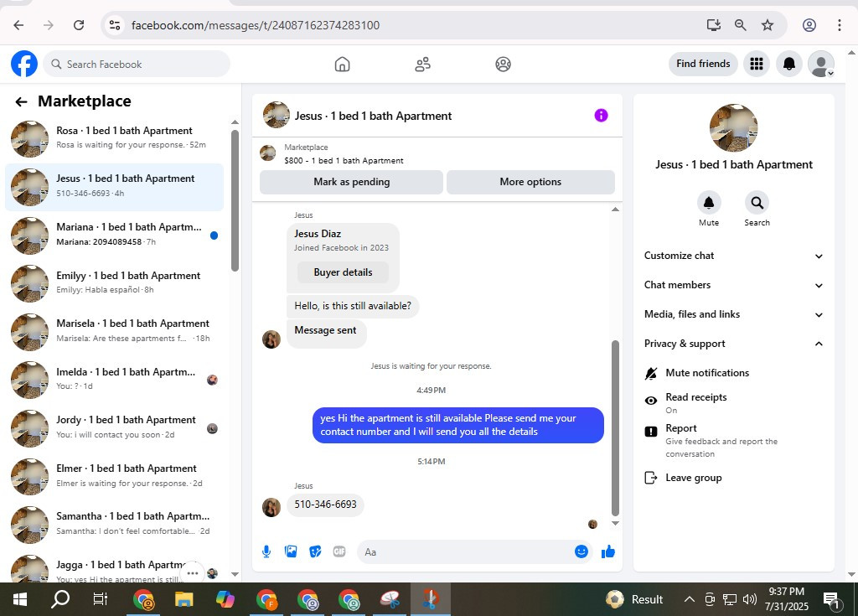858x616 pixels.
Task: Send a voice clip with microphone icon
Action: click(266, 551)
